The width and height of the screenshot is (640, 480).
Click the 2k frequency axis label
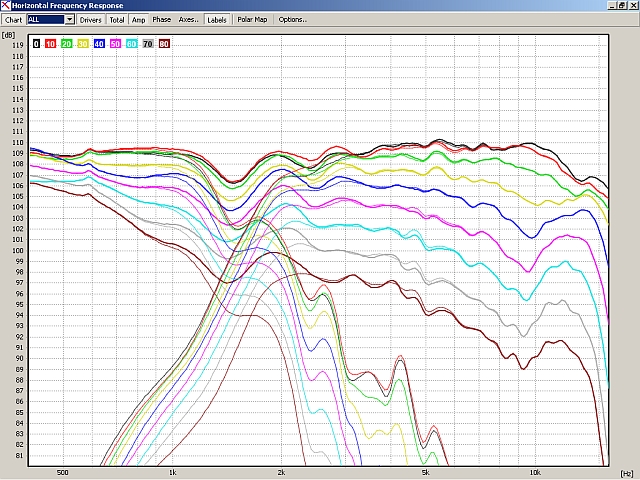tap(281, 473)
